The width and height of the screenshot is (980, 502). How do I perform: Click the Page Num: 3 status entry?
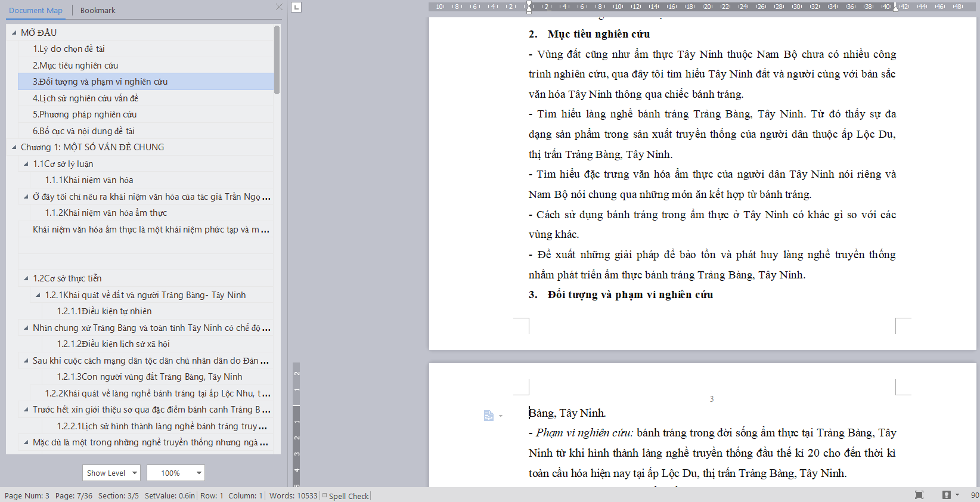(x=27, y=496)
